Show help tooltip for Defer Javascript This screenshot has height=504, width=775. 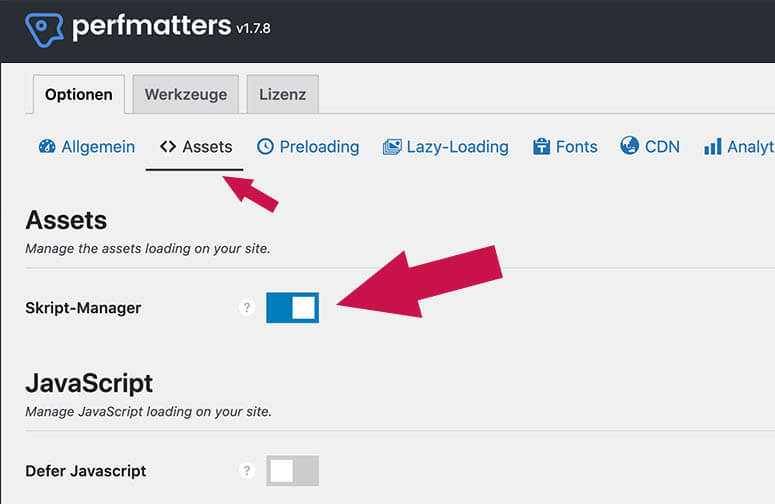[246, 470]
